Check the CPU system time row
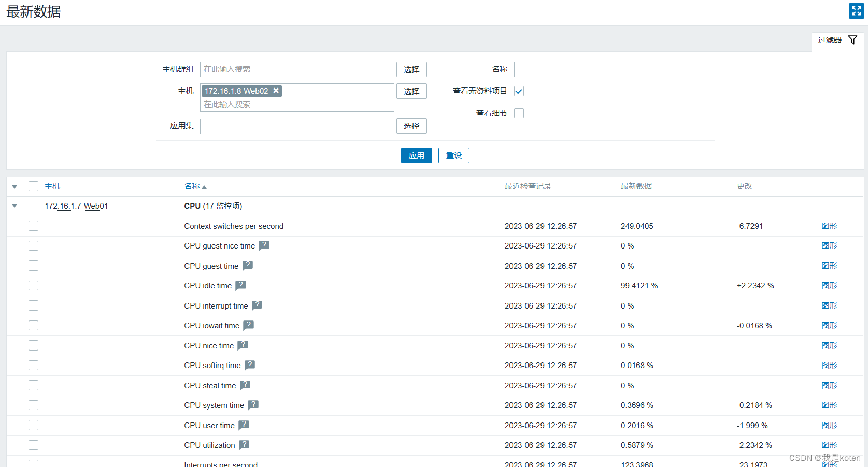 point(33,405)
